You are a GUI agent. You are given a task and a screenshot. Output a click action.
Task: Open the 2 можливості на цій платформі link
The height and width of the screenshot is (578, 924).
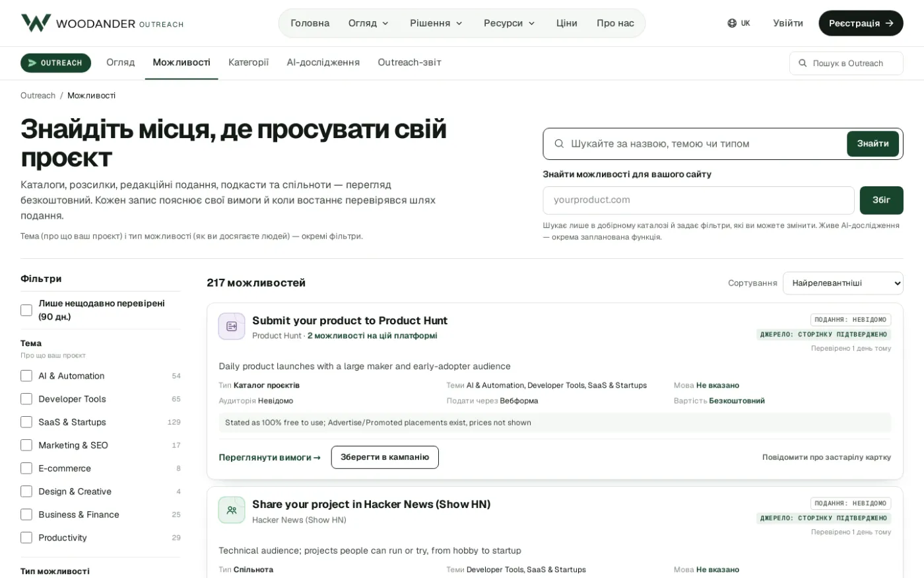pyautogui.click(x=372, y=336)
